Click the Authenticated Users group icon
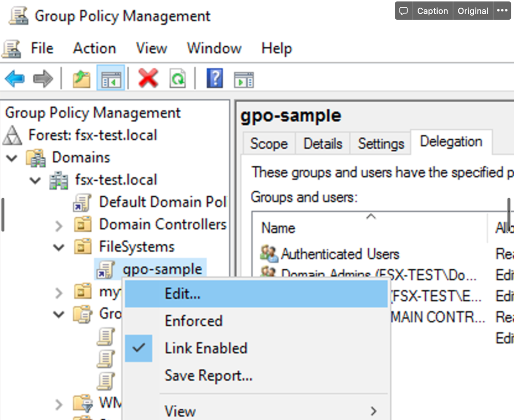The image size is (514, 420). pos(269,254)
